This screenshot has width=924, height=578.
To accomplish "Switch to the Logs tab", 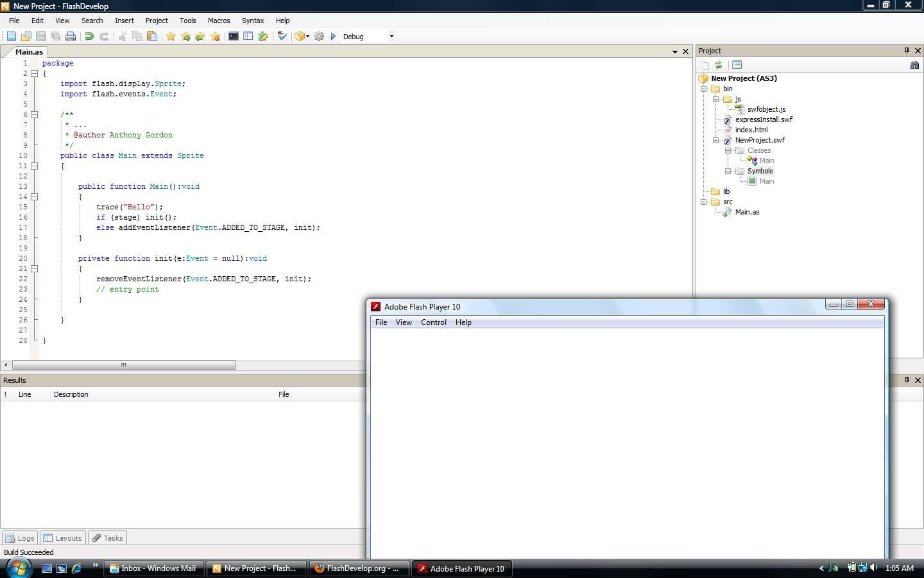I will click(x=19, y=538).
